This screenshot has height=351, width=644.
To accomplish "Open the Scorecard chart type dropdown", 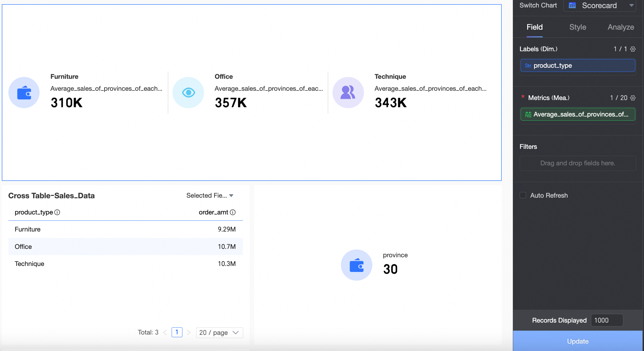I will tap(600, 5).
